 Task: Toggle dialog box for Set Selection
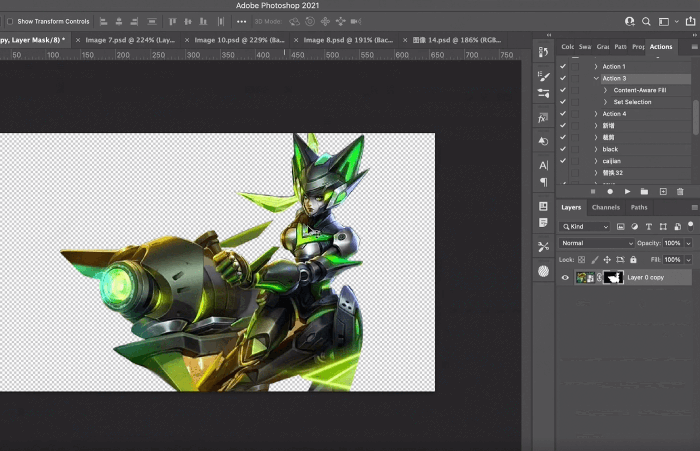575,102
